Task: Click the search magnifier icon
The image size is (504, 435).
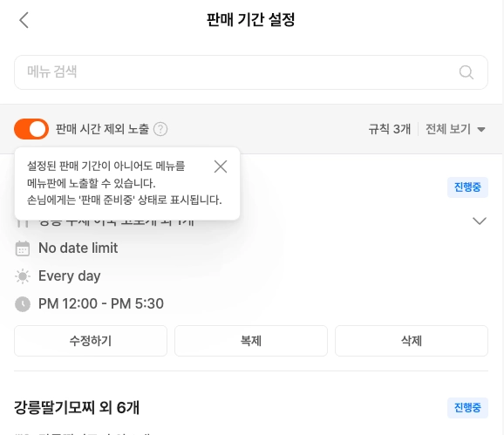Action: pyautogui.click(x=467, y=72)
